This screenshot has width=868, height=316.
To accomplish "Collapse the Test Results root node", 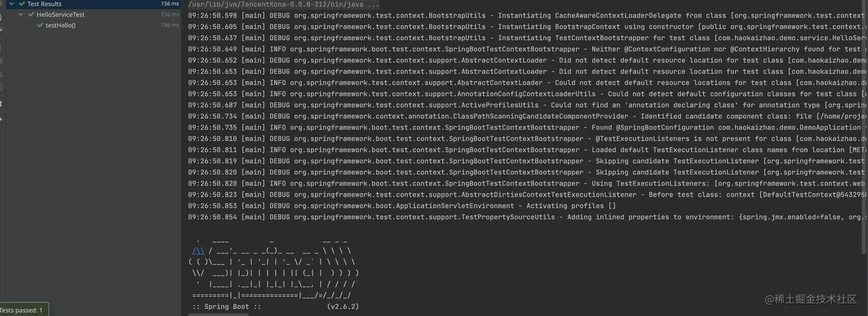I will pos(11,4).
